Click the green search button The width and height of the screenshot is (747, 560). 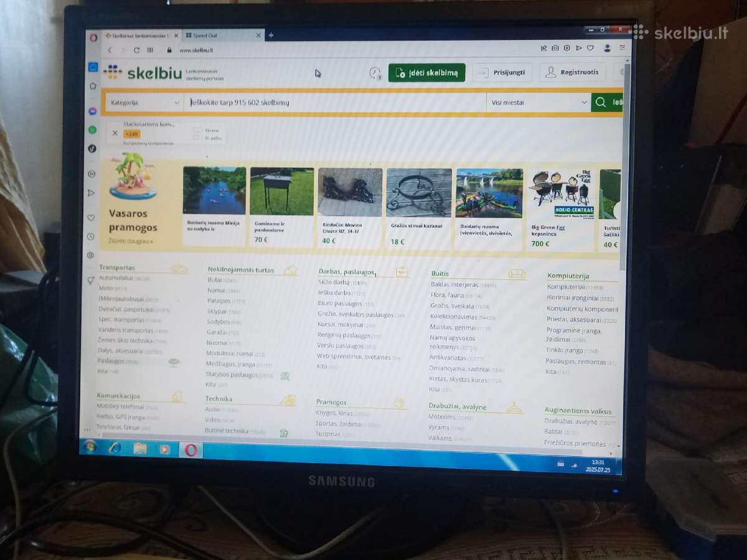(x=607, y=103)
